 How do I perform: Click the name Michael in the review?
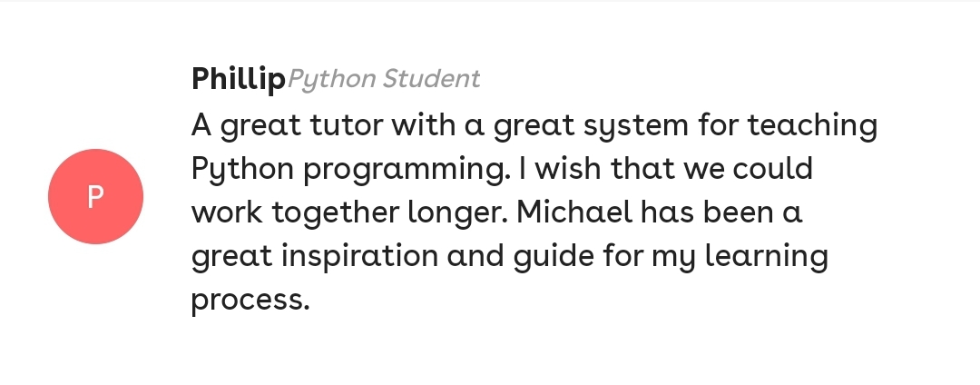pos(573,213)
